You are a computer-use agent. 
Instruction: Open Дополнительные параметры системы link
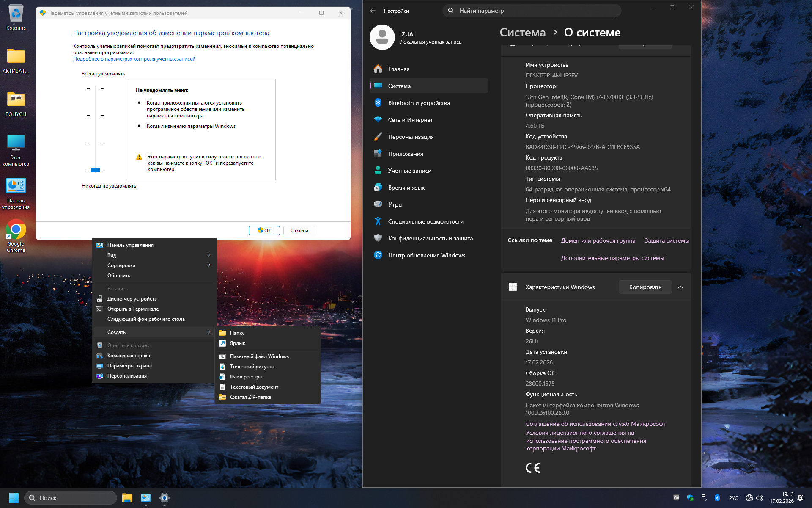point(612,258)
